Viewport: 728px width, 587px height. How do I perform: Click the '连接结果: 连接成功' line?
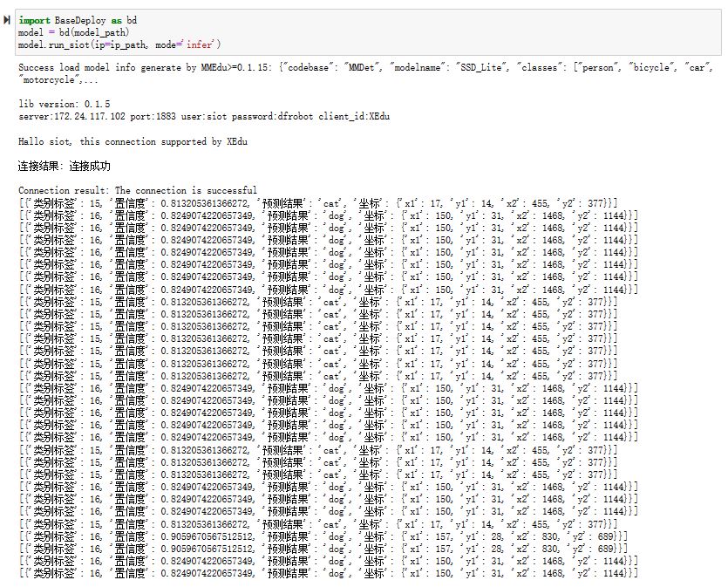coord(65,166)
